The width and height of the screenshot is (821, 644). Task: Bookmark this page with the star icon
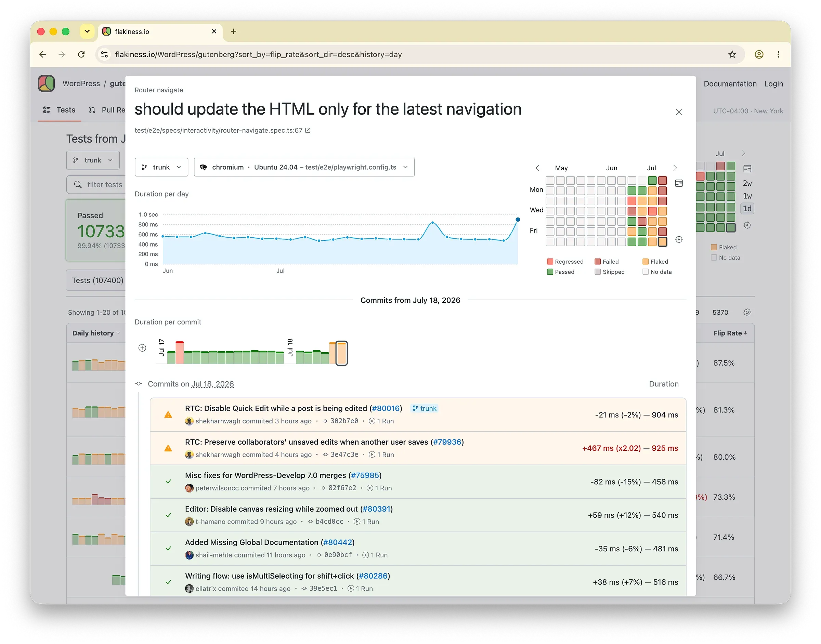732,54
